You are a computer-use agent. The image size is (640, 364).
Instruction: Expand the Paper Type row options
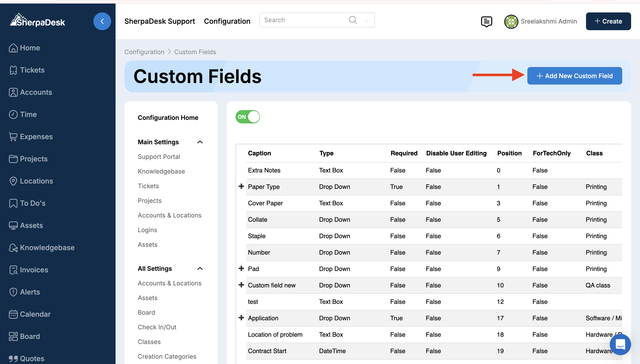coord(241,186)
